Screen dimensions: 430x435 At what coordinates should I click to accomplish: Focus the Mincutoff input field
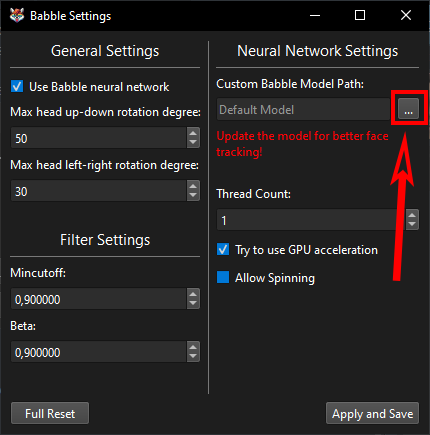click(99, 299)
